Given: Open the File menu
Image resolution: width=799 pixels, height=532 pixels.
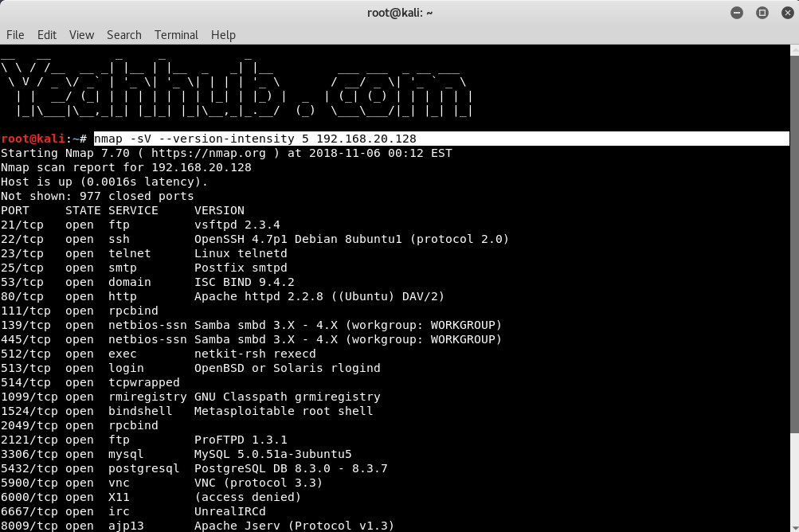Looking at the screenshot, I should click(x=15, y=35).
